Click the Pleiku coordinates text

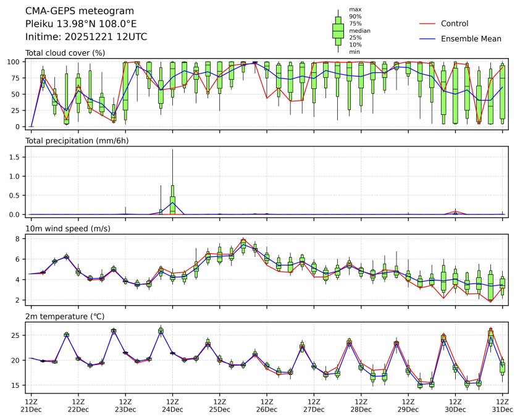tap(81, 24)
